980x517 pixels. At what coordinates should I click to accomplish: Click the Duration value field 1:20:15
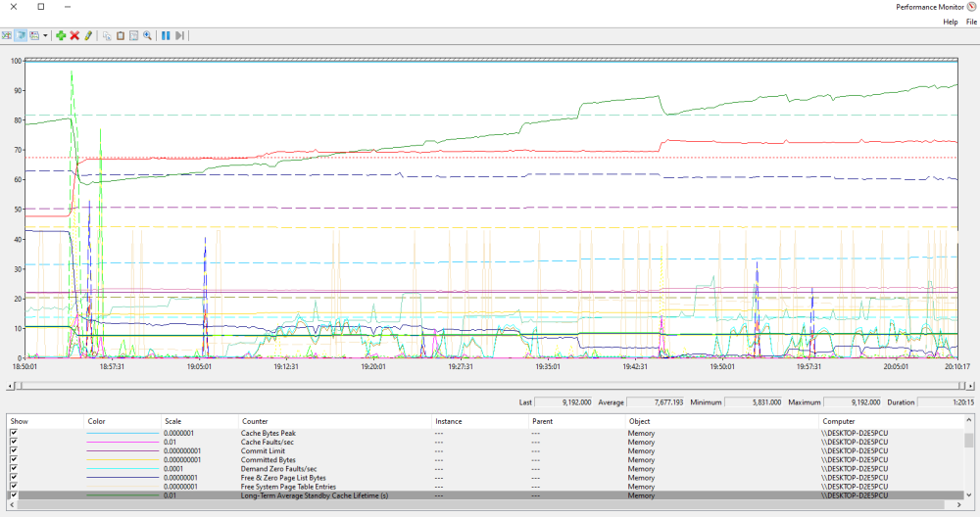(x=946, y=402)
